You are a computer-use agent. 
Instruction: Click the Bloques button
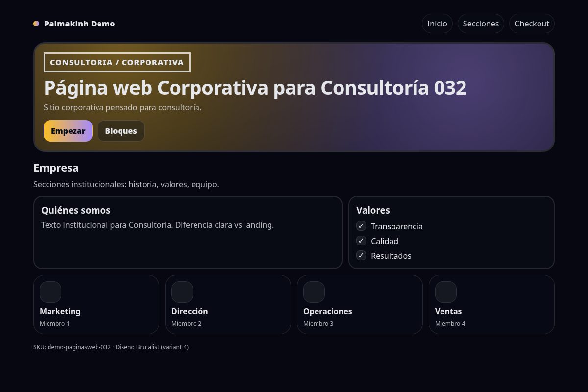pos(121,130)
